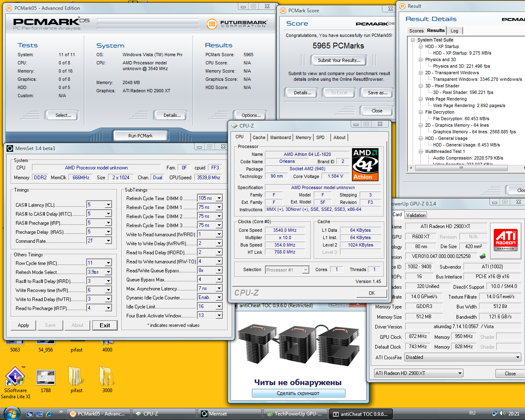
Task: Switch to the Cache tab in CPU-Z
Action: (x=259, y=137)
